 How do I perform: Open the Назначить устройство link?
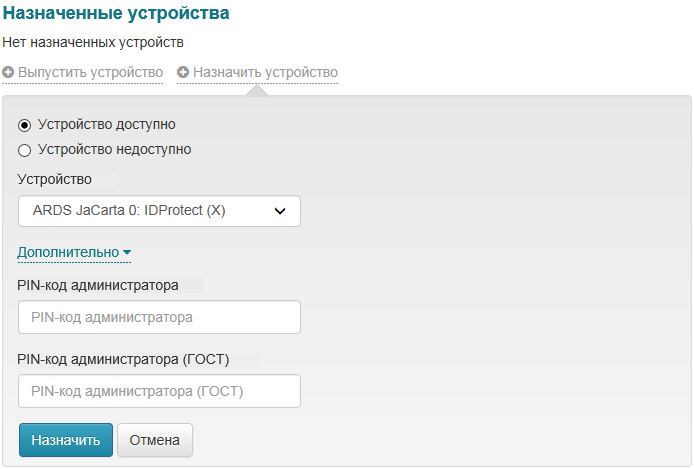[x=265, y=73]
